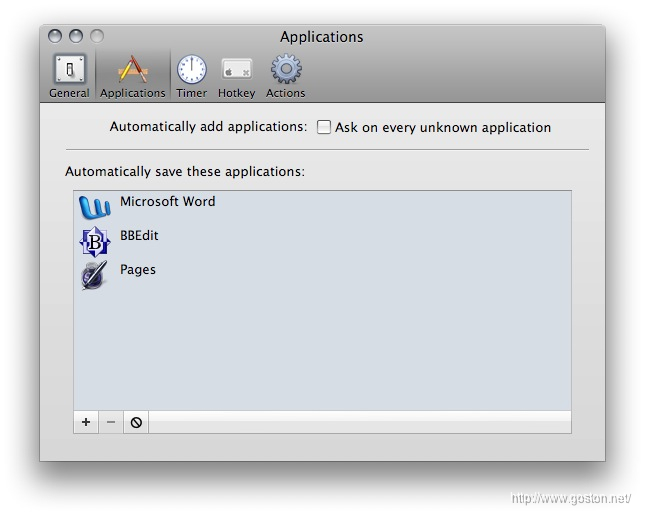Minimize the Applications window
645x516 pixels.
pyautogui.click(x=76, y=36)
